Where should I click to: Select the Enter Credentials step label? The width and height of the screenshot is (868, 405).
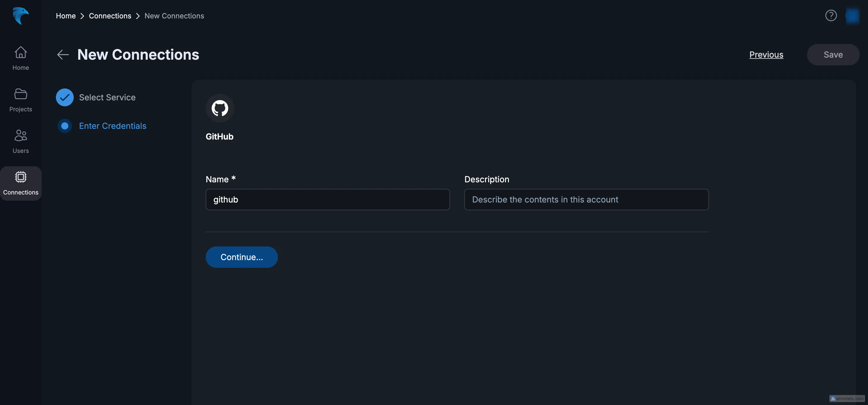[x=113, y=126]
